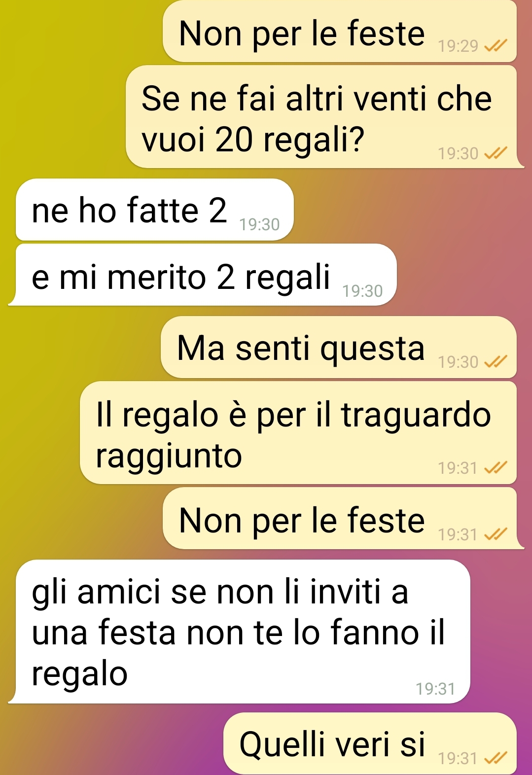This screenshot has height=775, width=532.
Task: Tap the word "regalo" in the friends message
Action: tap(80, 674)
